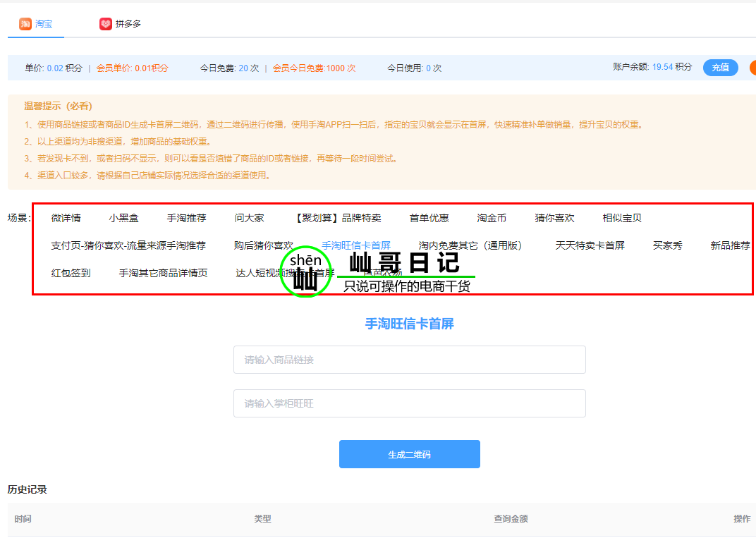Click the blue 手淘旺信卡首屏 form title
Image resolution: width=756 pixels, height=543 pixels.
tap(409, 324)
